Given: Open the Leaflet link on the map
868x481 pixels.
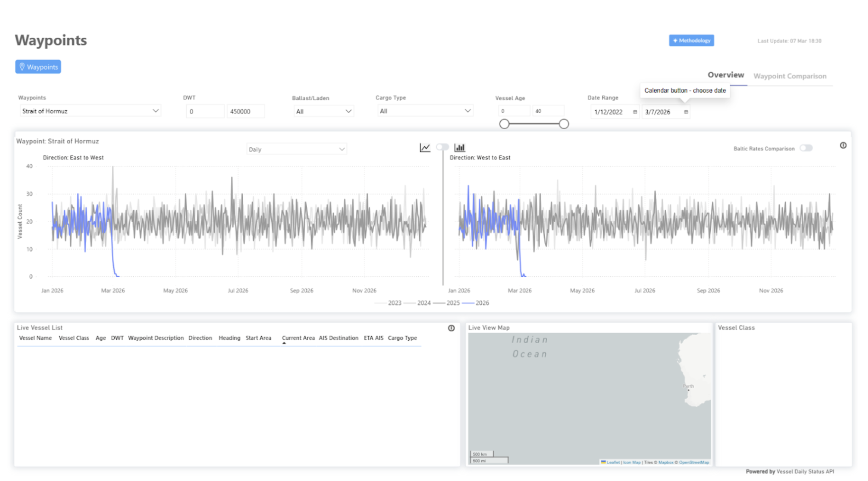Looking at the screenshot, I should tap(613, 462).
